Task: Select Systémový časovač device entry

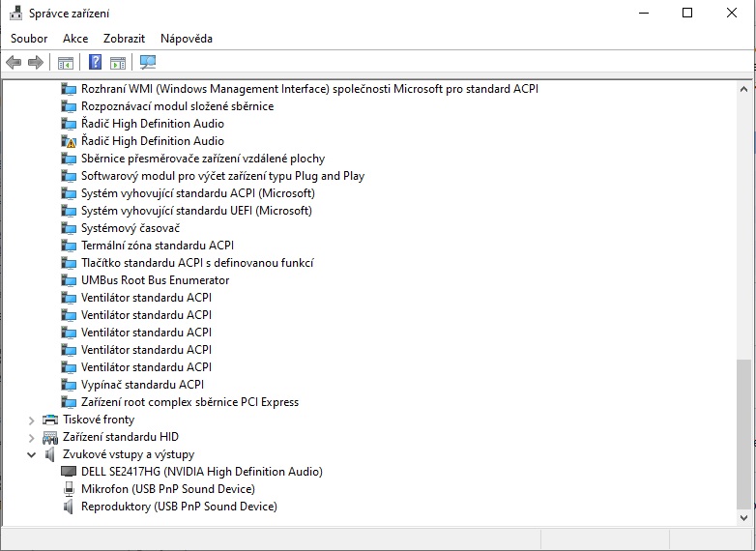Action: click(x=131, y=228)
